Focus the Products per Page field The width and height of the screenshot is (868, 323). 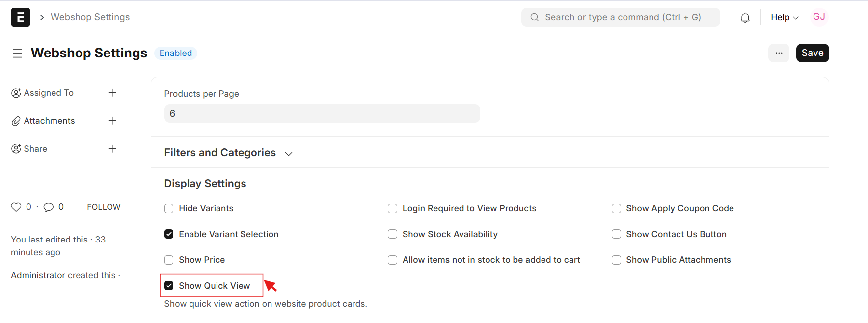[322, 113]
